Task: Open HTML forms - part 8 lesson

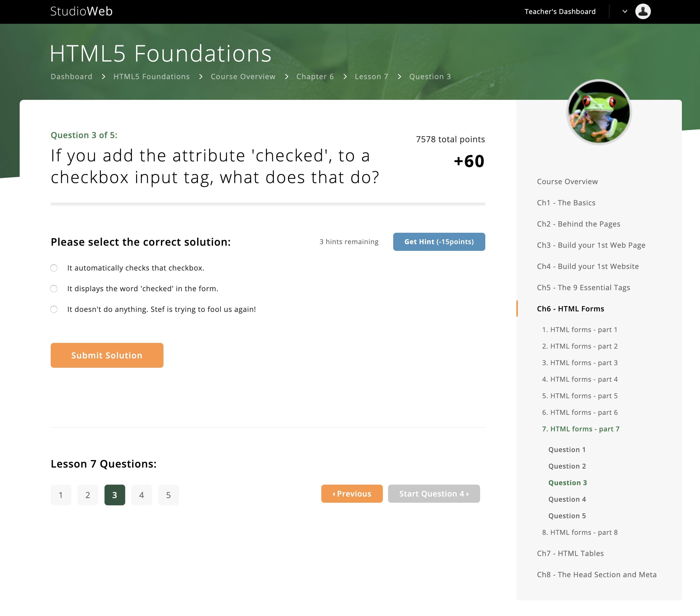Action: click(583, 532)
